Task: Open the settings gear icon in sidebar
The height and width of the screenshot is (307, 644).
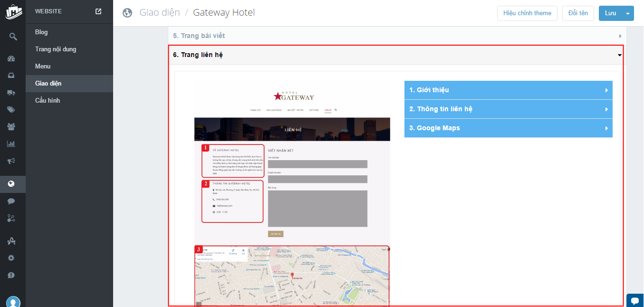Action: 11,258
